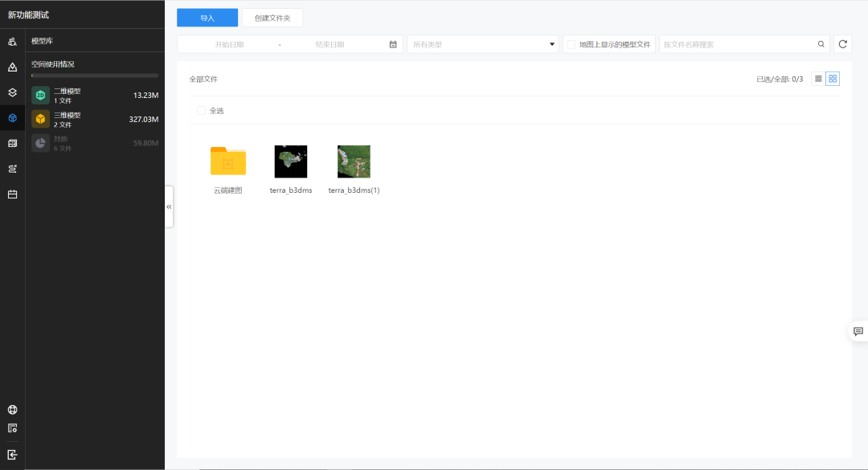Switch to grid view layout icon
868x470 pixels.
(833, 79)
